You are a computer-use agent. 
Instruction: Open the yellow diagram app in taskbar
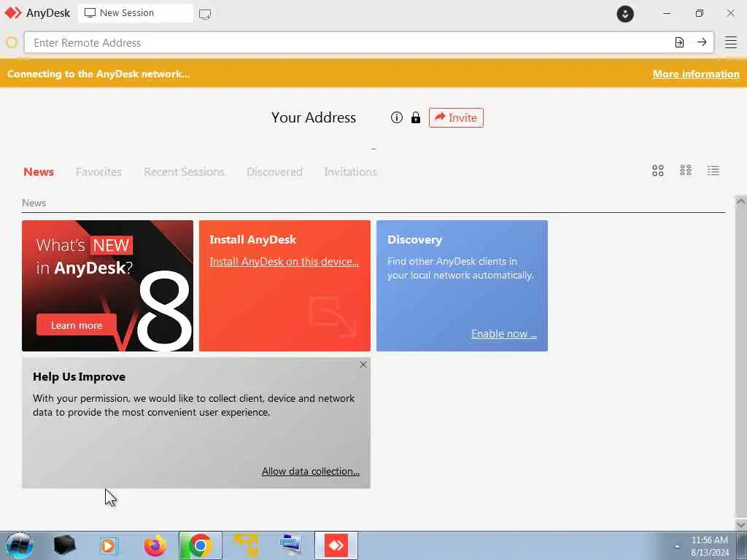click(x=246, y=545)
